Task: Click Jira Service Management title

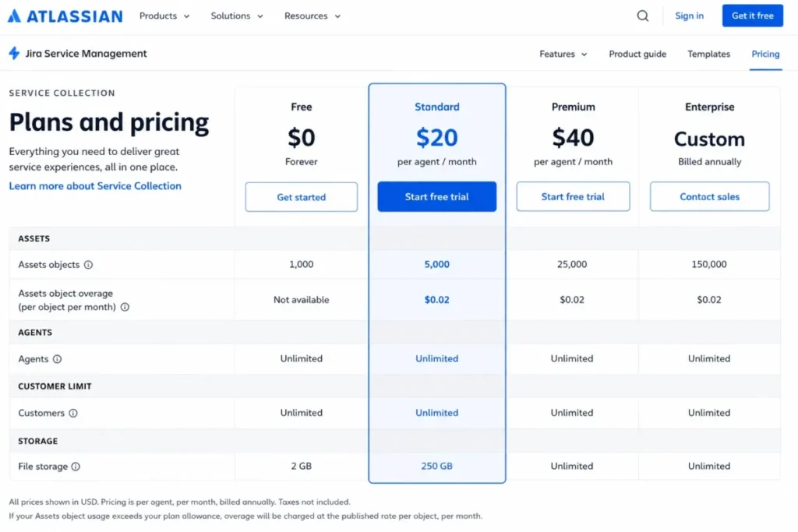Action: pyautogui.click(x=86, y=54)
